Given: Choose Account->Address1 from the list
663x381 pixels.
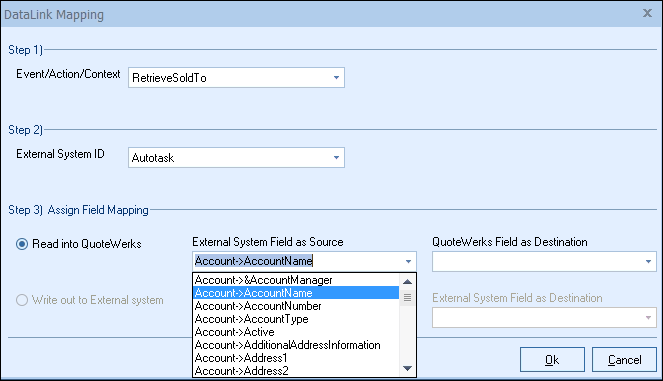Looking at the screenshot, I should [296, 358].
